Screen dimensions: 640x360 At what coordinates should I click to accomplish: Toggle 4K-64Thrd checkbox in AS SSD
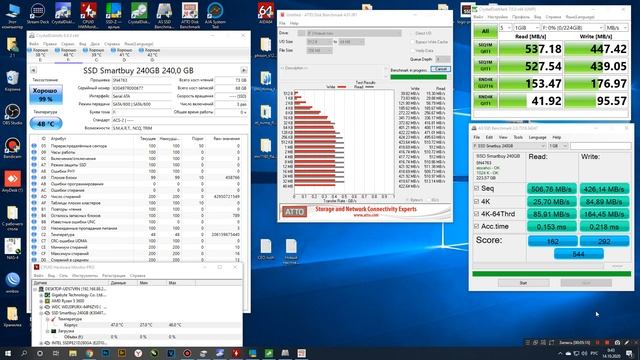476,213
